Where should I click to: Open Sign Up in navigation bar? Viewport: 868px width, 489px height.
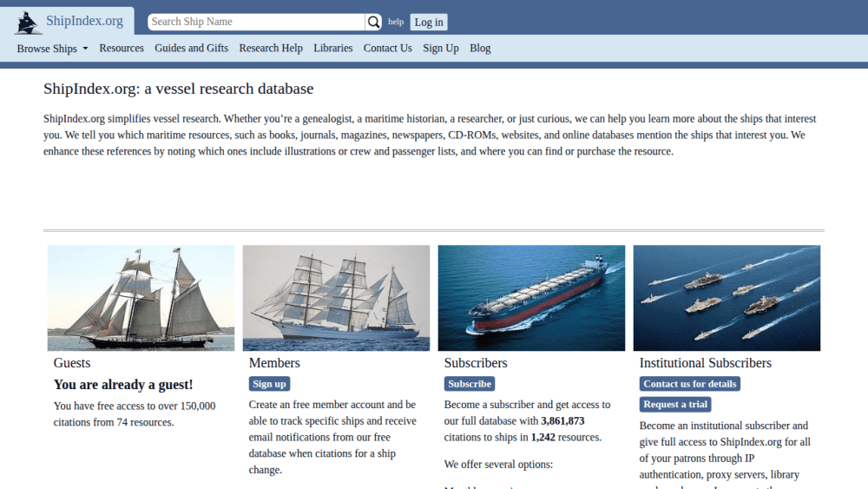(x=441, y=48)
